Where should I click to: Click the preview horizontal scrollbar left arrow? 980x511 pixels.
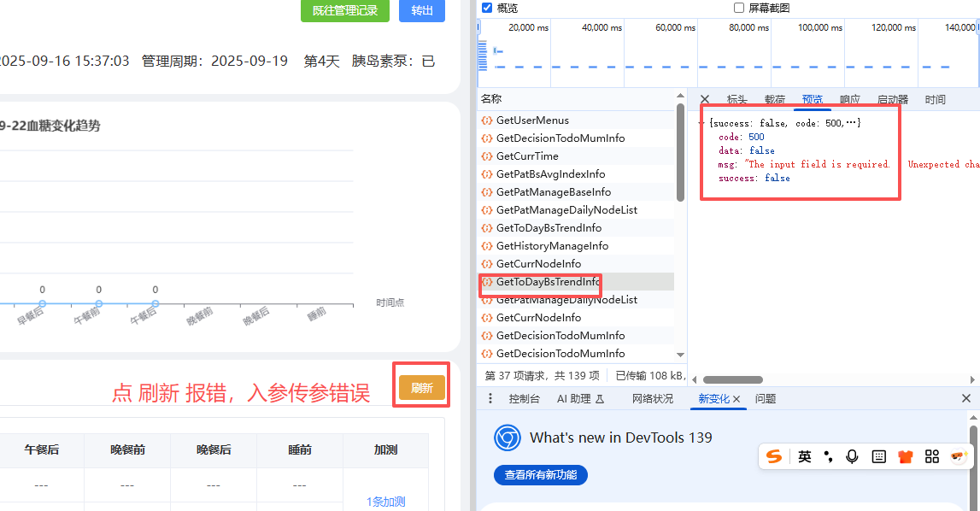(x=695, y=379)
